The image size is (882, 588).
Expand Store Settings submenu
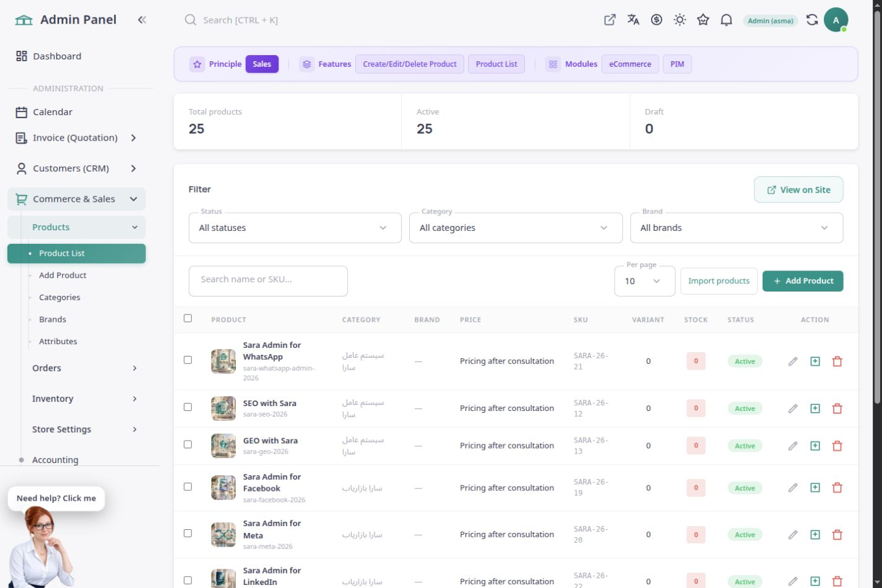tap(83, 430)
